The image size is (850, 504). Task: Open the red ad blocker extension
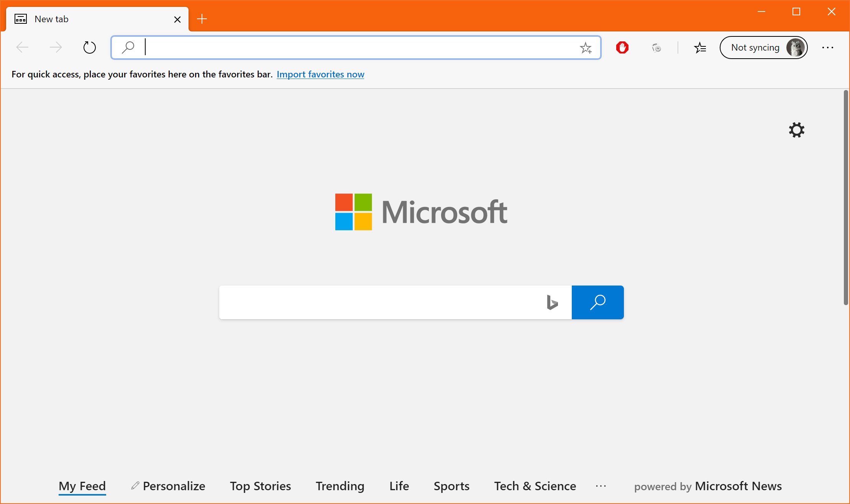(622, 48)
